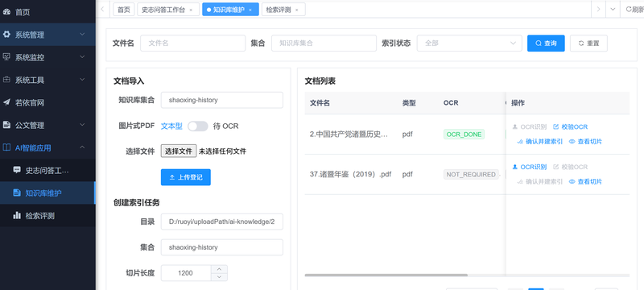
Task: Click 确认并建索引 for 中国共产党诸暨历史 row
Action: click(x=539, y=141)
